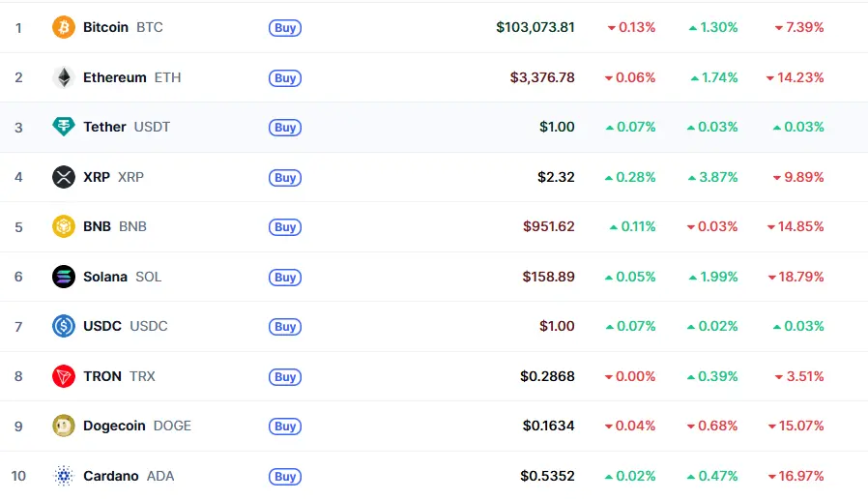
Task: Click Bitcoin price $103,073.81
Action: (535, 27)
